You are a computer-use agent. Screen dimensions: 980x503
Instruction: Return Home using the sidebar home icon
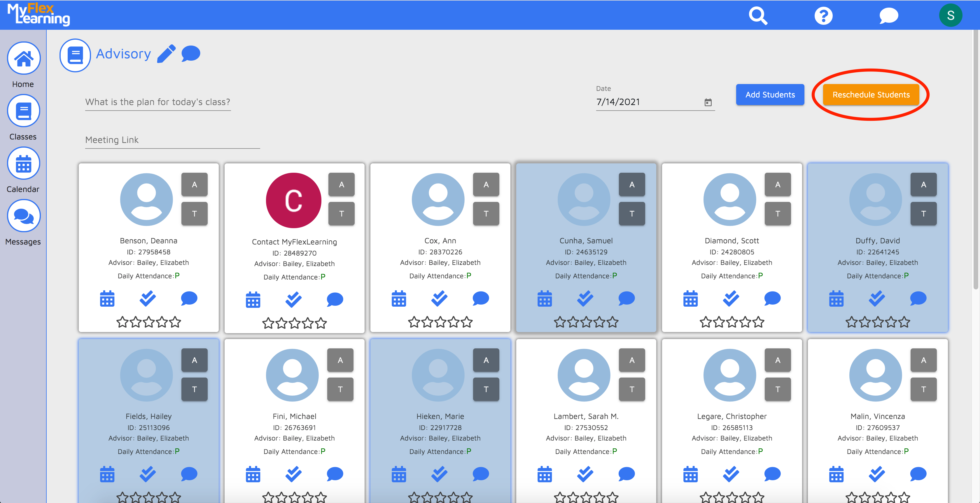tap(23, 58)
